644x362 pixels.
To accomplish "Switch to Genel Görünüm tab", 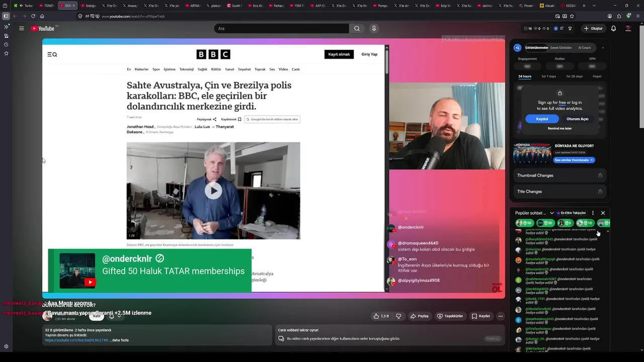I will coord(561,48).
